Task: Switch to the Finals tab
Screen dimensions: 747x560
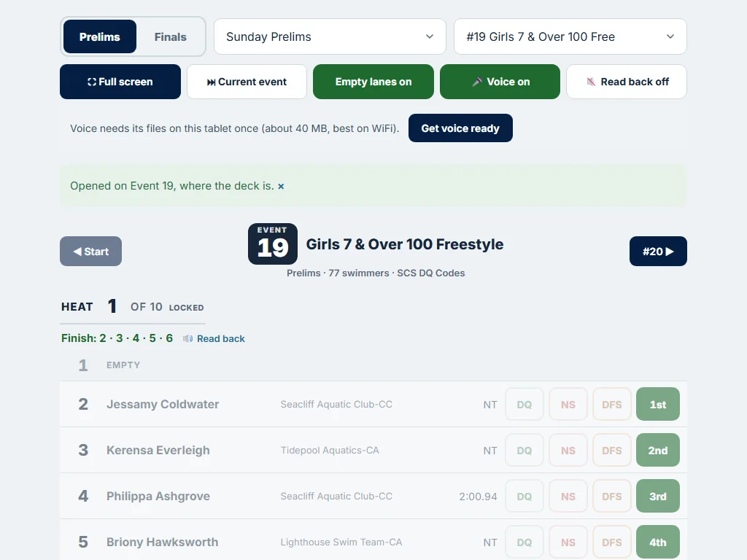Action: pos(170,36)
